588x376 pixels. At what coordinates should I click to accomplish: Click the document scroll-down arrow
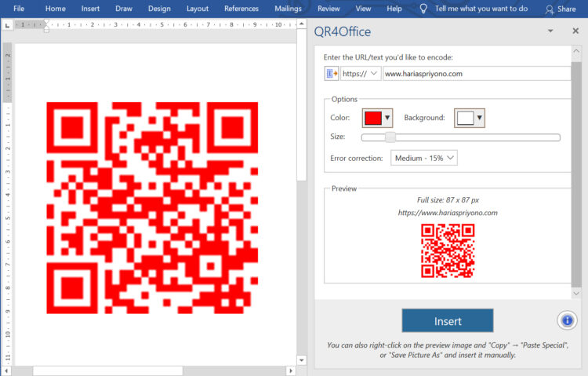[x=302, y=360]
